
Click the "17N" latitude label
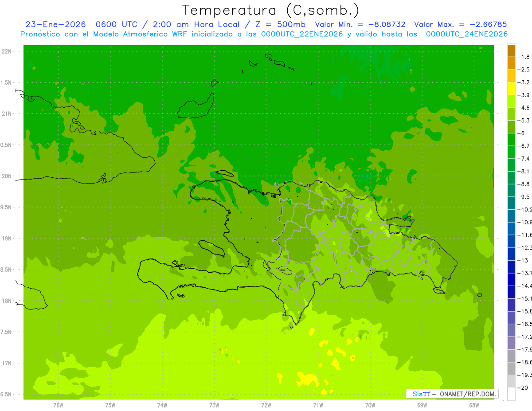click(x=7, y=363)
